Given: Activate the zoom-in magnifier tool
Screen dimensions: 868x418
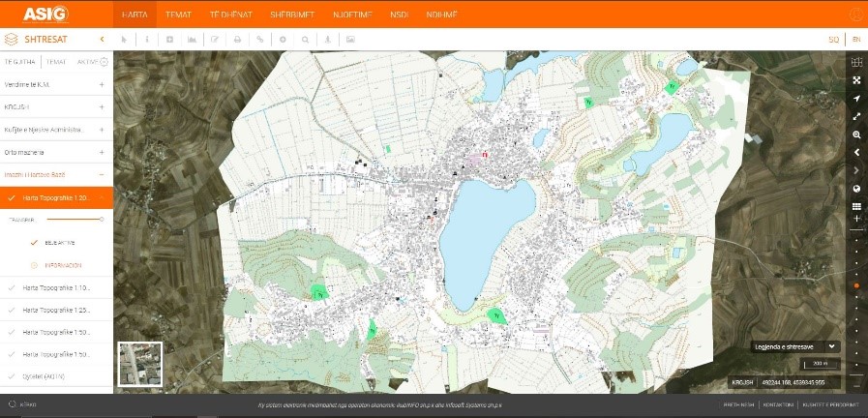Looking at the screenshot, I should 856,134.
